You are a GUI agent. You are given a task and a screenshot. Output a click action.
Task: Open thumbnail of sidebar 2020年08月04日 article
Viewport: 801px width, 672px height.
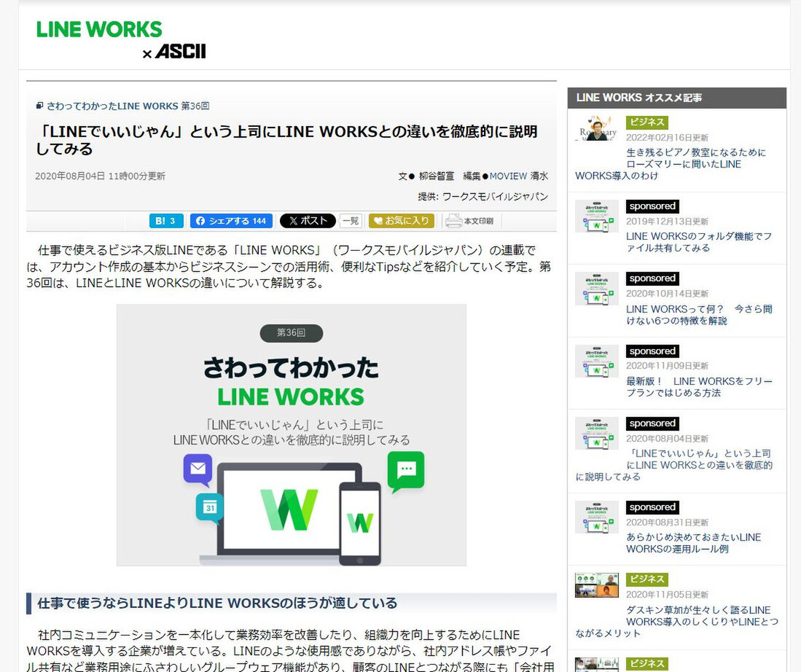coord(597,434)
